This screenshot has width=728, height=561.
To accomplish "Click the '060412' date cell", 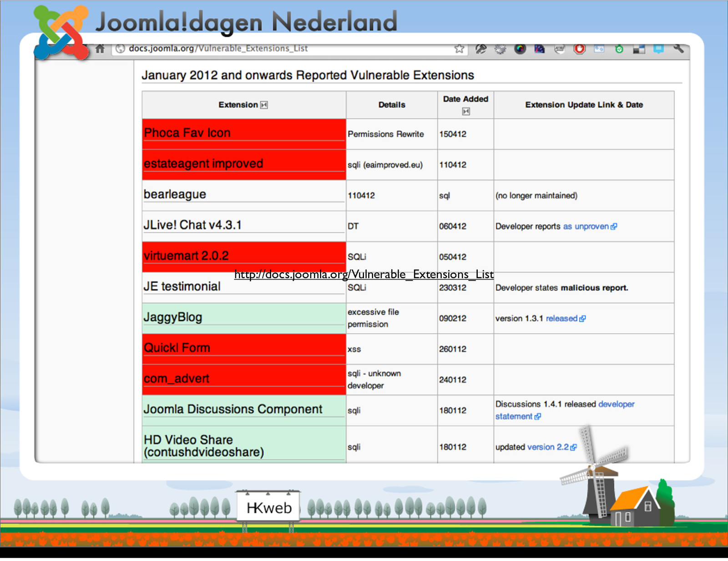I will coord(465,226).
